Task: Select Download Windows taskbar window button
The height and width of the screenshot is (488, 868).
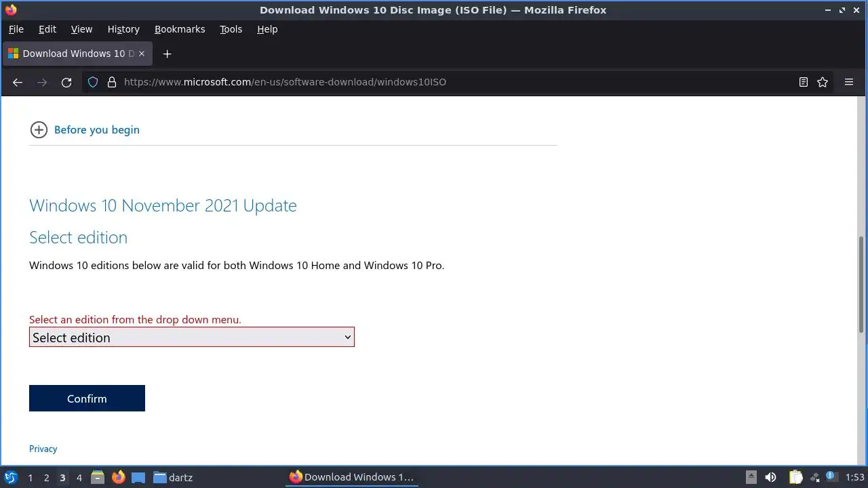Action: [351, 477]
